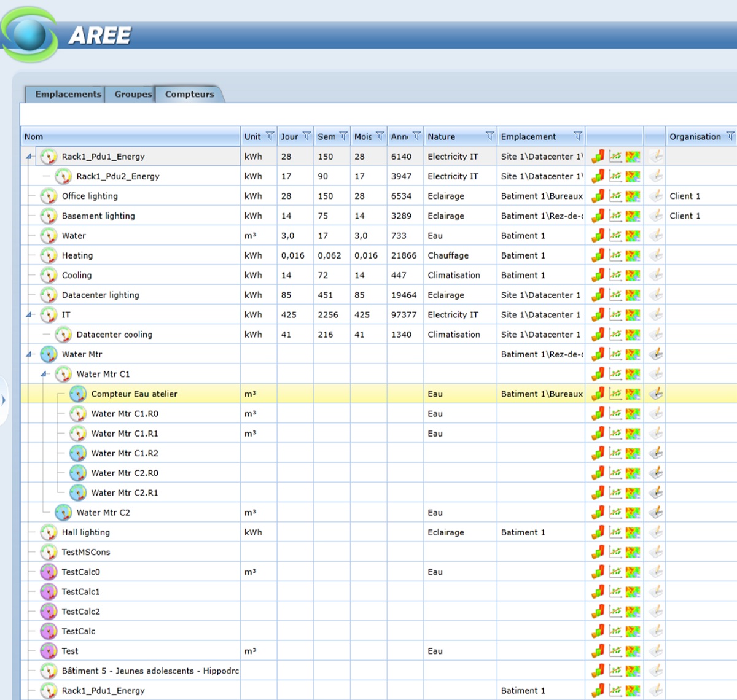The height and width of the screenshot is (700, 737).
Task: Open the bar chart for Water Mtr C2.R0
Action: (x=598, y=473)
